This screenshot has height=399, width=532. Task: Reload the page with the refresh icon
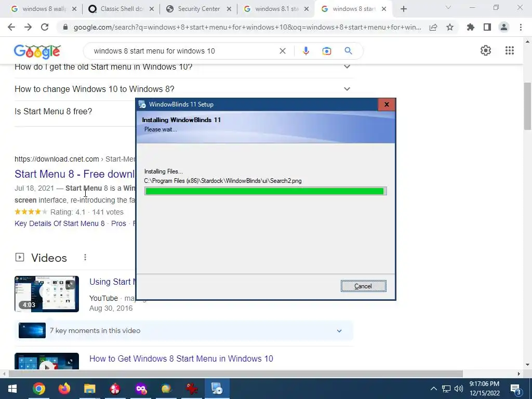point(45,27)
